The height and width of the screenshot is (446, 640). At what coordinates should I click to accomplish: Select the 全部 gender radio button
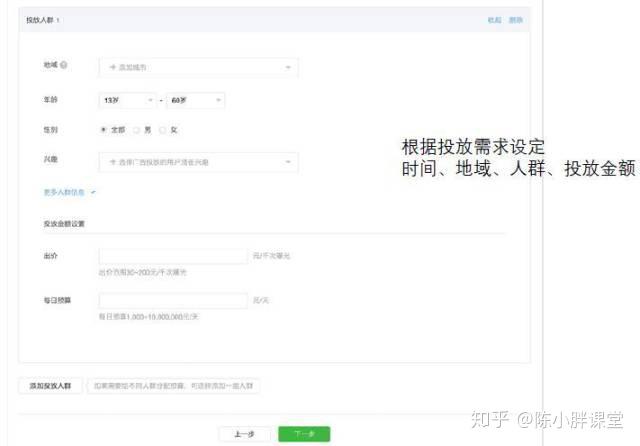(103, 130)
